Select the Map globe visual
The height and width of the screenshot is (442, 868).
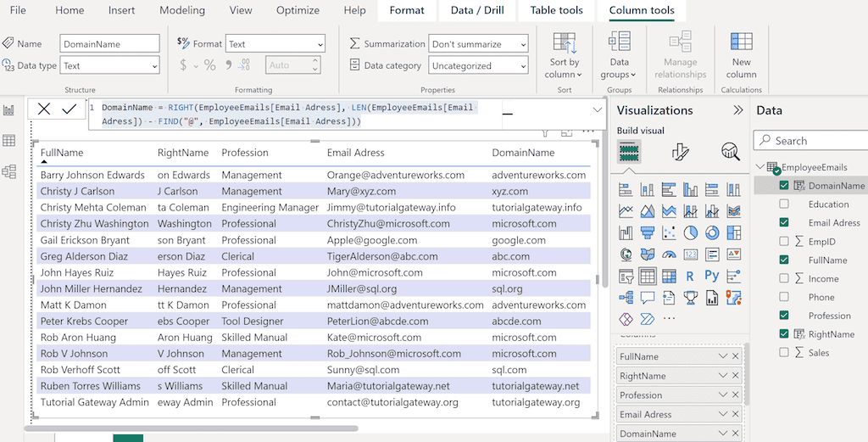click(626, 255)
